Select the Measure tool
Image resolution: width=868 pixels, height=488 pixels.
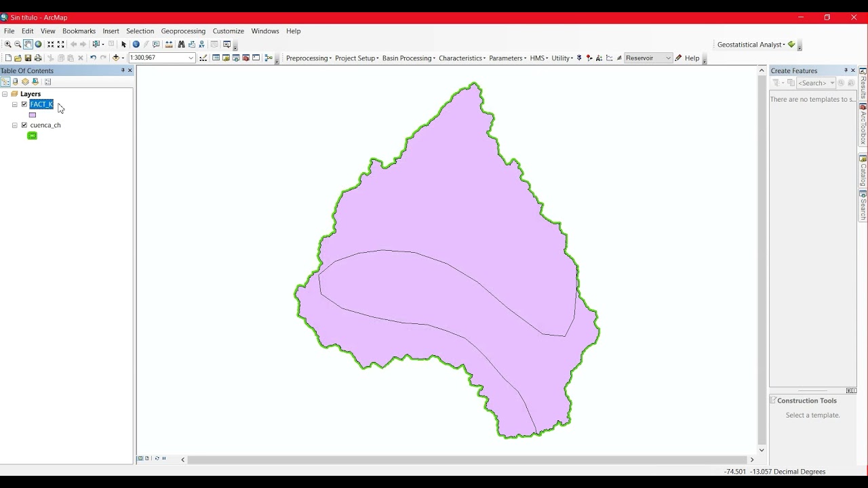tap(169, 44)
